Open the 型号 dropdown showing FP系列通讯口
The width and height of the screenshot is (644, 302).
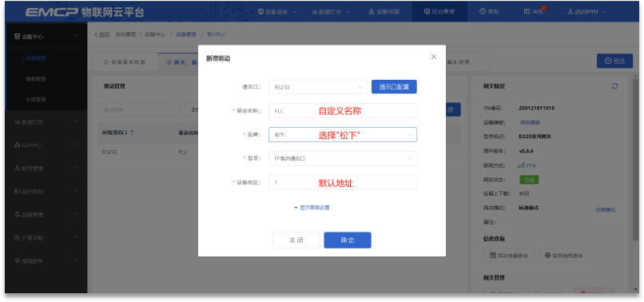pyautogui.click(x=343, y=159)
